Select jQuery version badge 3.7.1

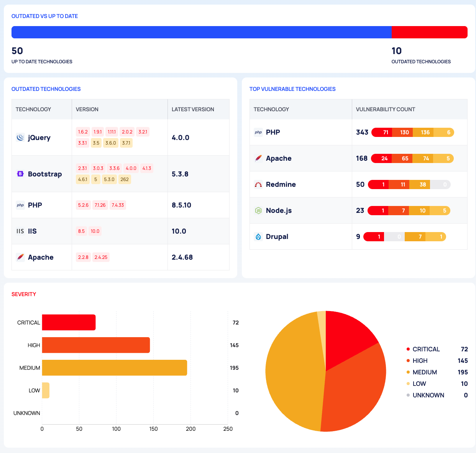click(x=126, y=143)
